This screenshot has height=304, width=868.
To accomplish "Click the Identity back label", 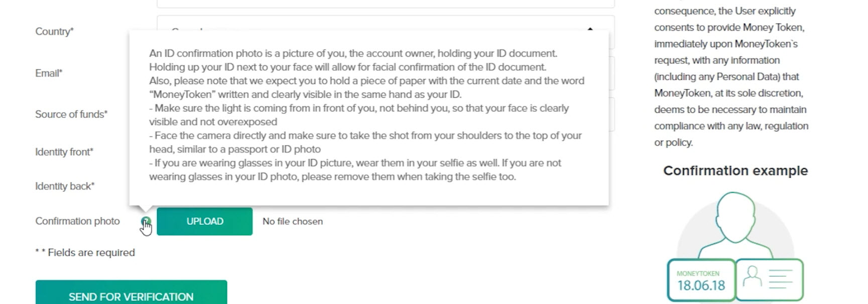I will [65, 186].
